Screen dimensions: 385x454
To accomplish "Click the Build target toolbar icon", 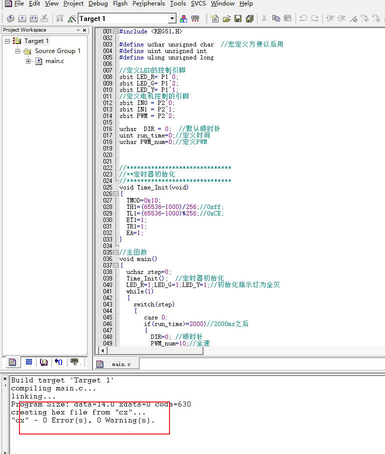I will point(22,19).
